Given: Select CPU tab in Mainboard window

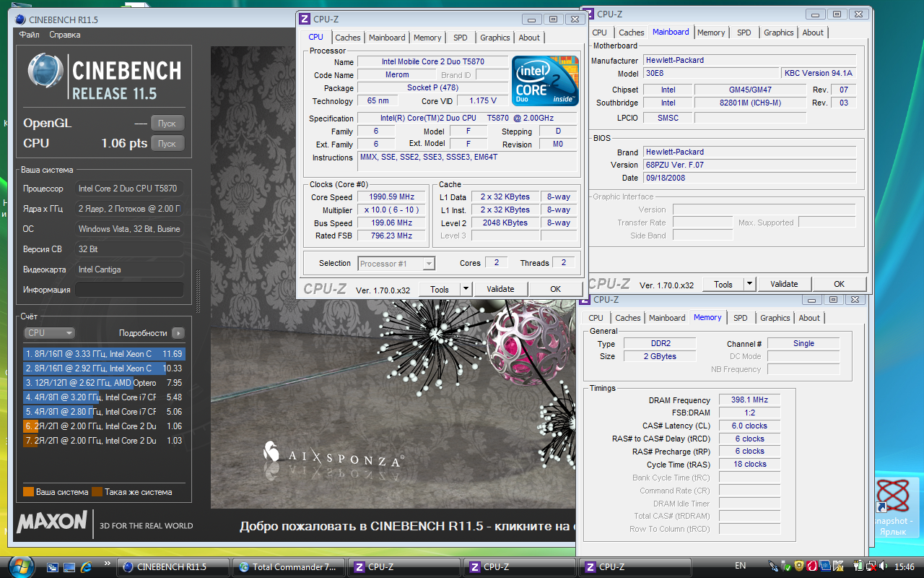Looking at the screenshot, I should [599, 33].
